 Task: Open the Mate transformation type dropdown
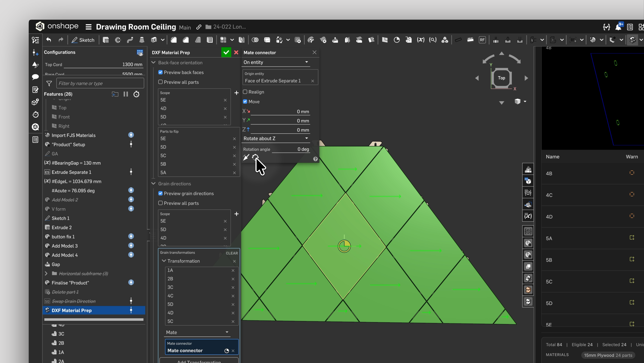point(198,332)
